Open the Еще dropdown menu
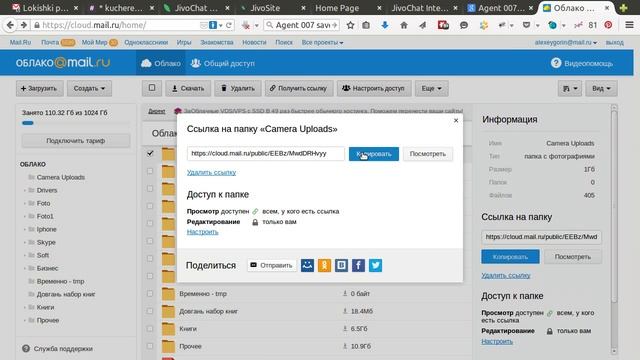Image resolution: width=640 pixels, height=360 pixels. (x=431, y=88)
